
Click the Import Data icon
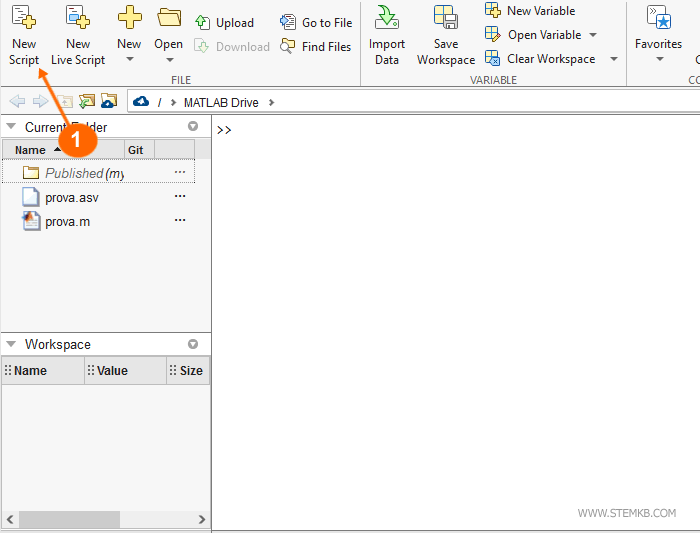[386, 18]
